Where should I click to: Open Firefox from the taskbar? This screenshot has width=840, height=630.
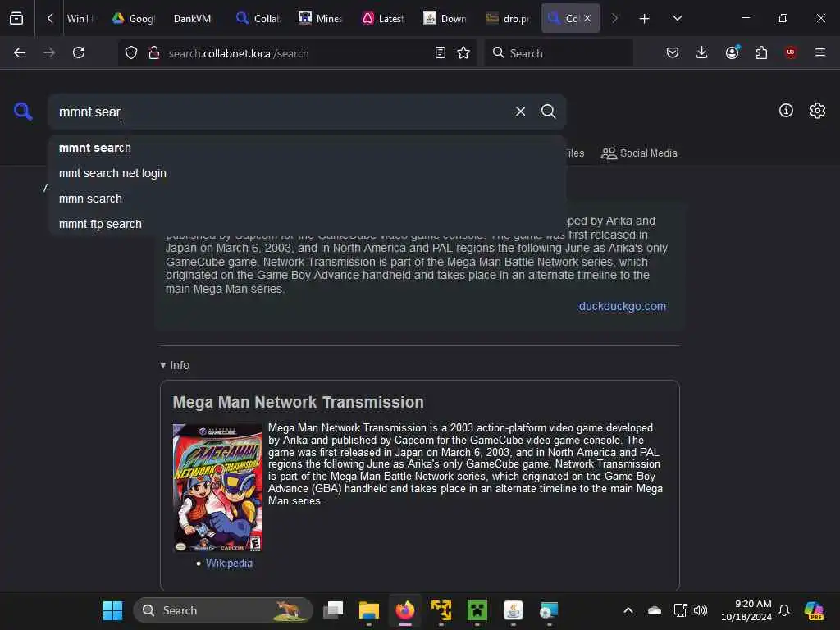pyautogui.click(x=405, y=610)
